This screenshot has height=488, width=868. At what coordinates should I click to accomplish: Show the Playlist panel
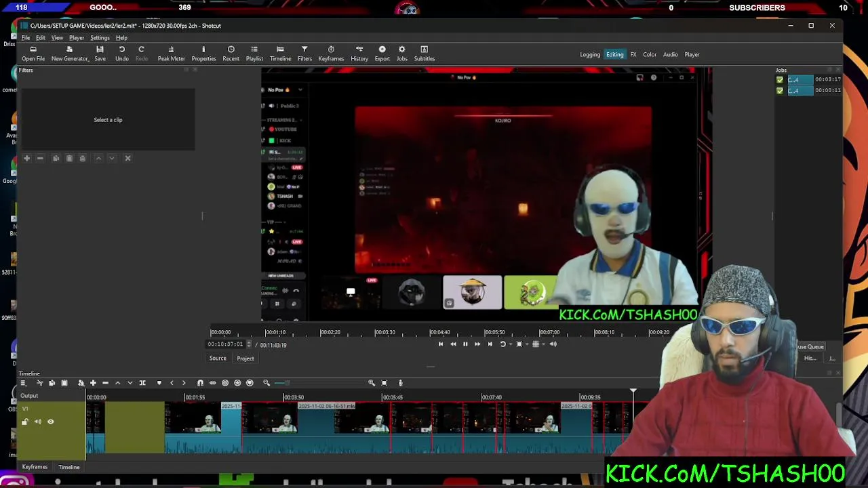[254, 54]
